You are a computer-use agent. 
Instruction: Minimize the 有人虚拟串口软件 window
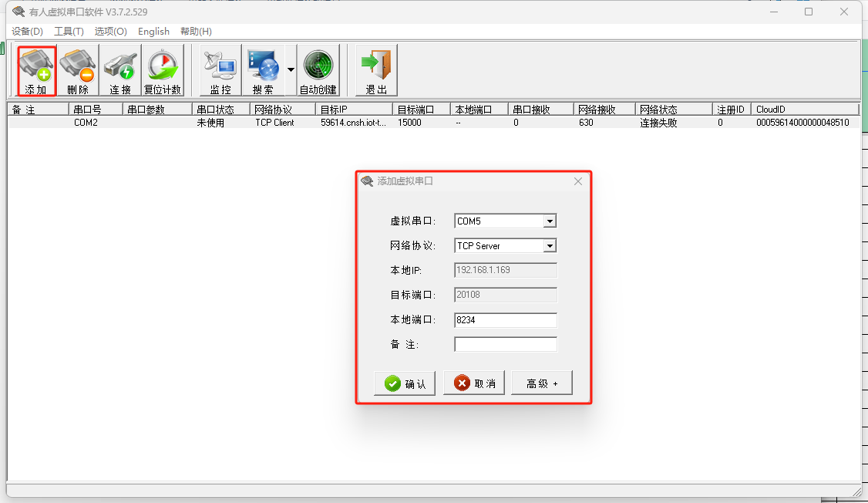pyautogui.click(x=774, y=12)
